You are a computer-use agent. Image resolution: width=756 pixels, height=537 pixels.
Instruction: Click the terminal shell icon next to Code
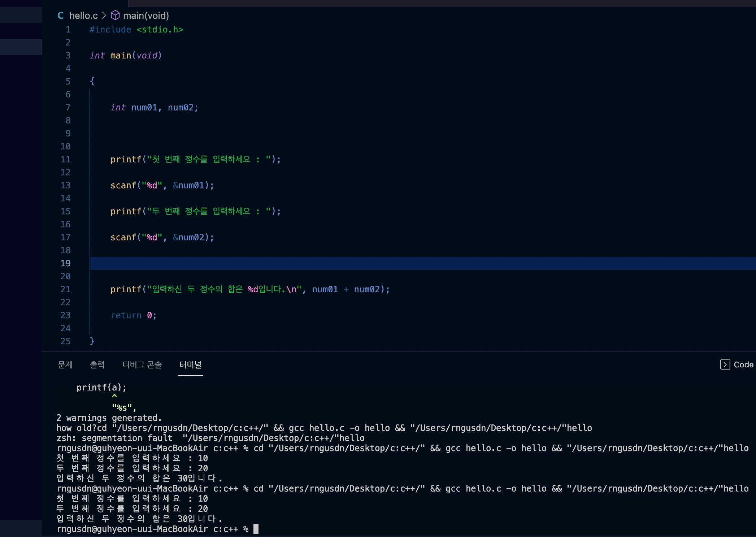pyautogui.click(x=725, y=364)
